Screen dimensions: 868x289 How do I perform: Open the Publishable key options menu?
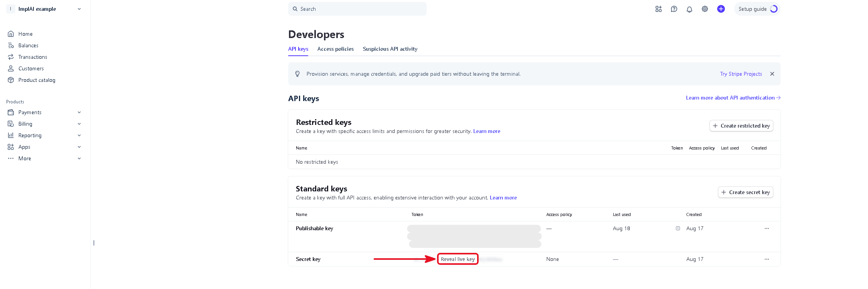[766, 228]
